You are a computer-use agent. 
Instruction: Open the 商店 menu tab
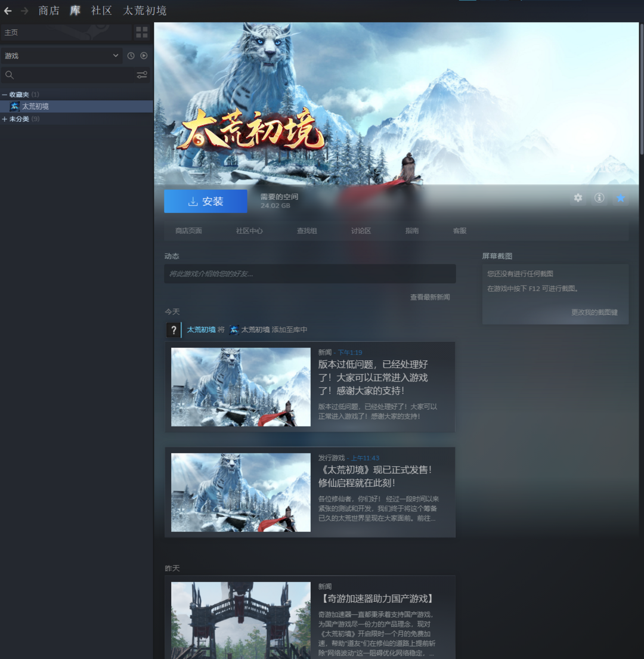(x=49, y=11)
